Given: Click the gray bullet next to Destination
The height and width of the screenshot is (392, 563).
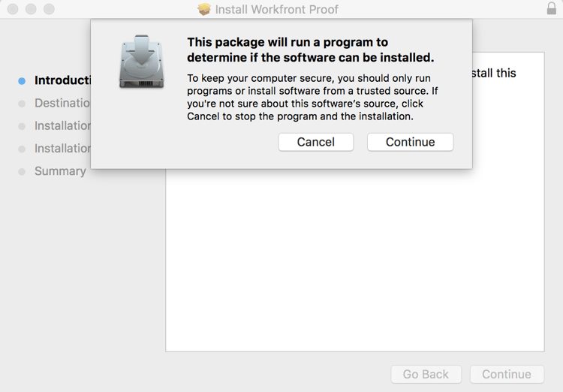Looking at the screenshot, I should point(22,104).
